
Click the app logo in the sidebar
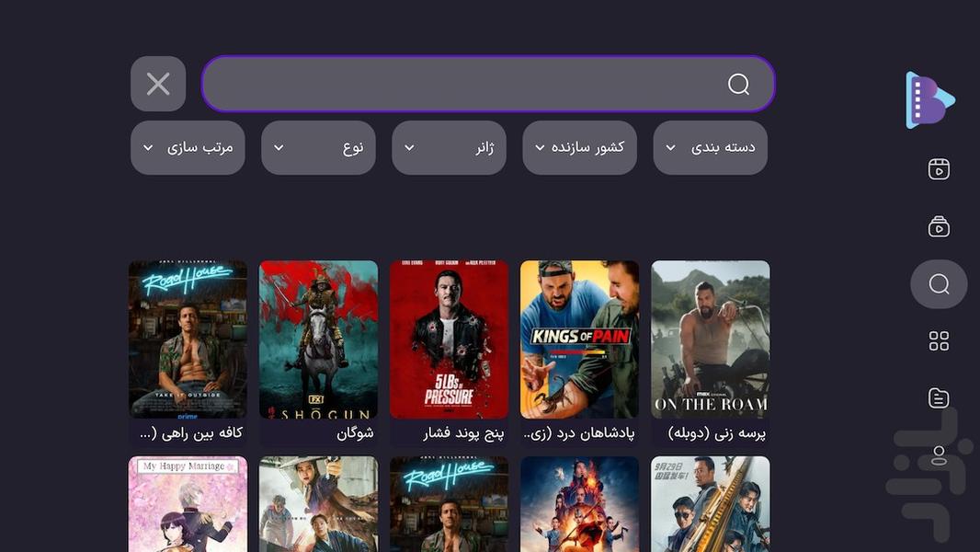tap(930, 100)
